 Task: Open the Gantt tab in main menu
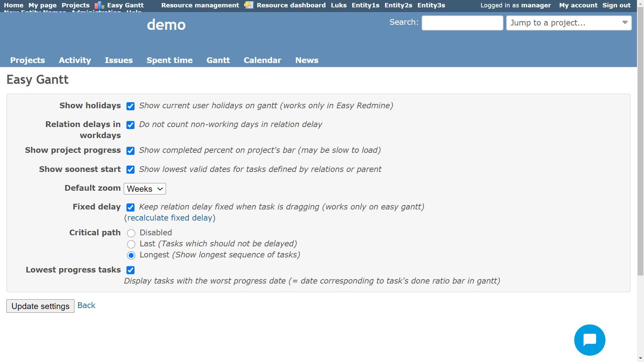218,60
